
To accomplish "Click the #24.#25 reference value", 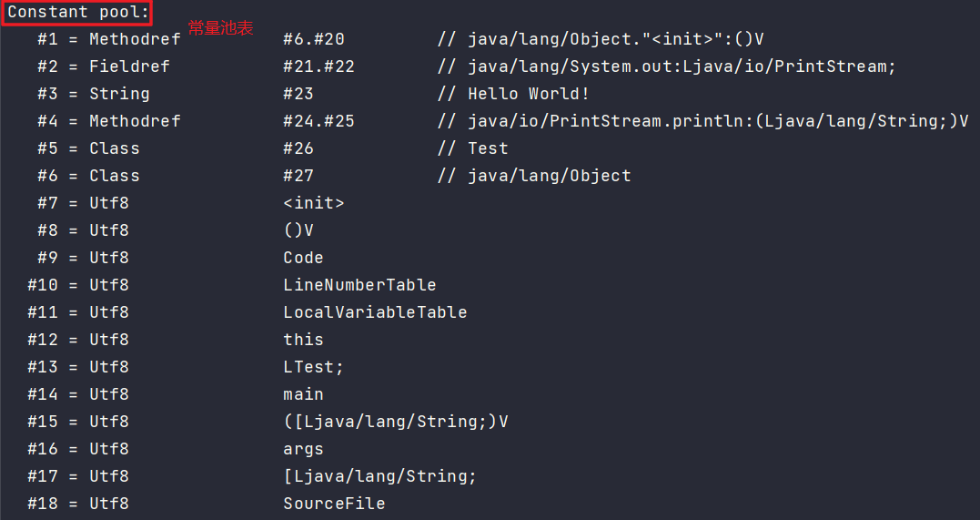I will click(x=318, y=121).
